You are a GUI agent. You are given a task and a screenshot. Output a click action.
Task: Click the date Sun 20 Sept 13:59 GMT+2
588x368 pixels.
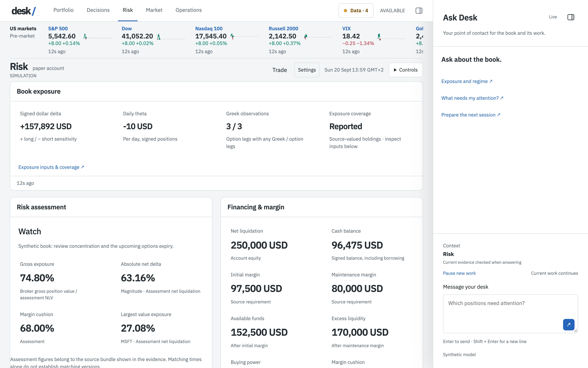(x=354, y=70)
